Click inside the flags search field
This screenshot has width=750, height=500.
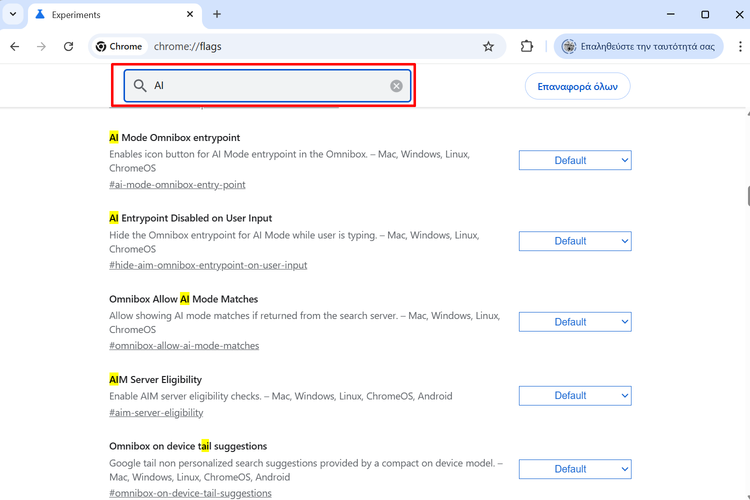pos(265,86)
